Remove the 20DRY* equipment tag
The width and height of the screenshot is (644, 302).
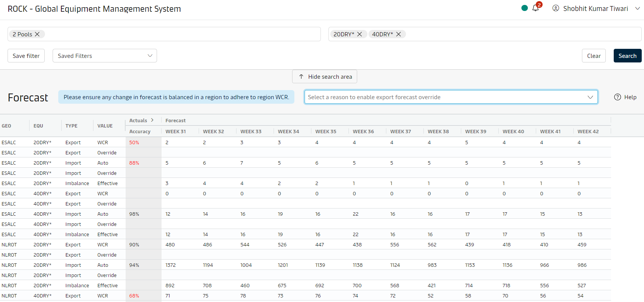point(360,34)
